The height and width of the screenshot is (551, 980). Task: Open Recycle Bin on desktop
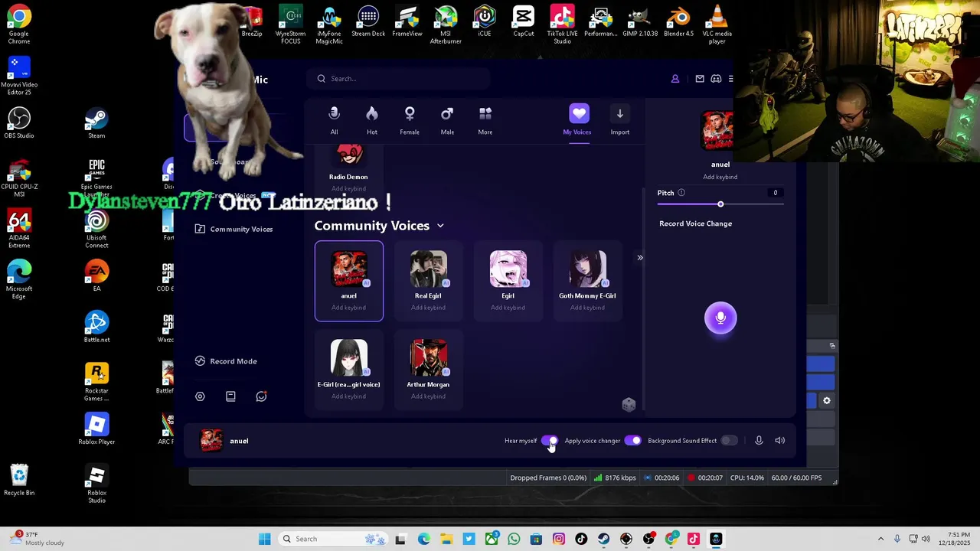19,480
